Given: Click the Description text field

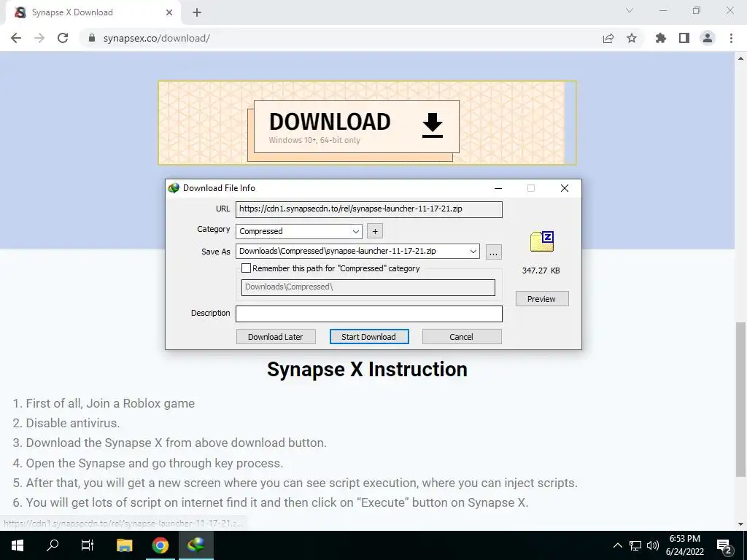Looking at the screenshot, I should pyautogui.click(x=368, y=314).
